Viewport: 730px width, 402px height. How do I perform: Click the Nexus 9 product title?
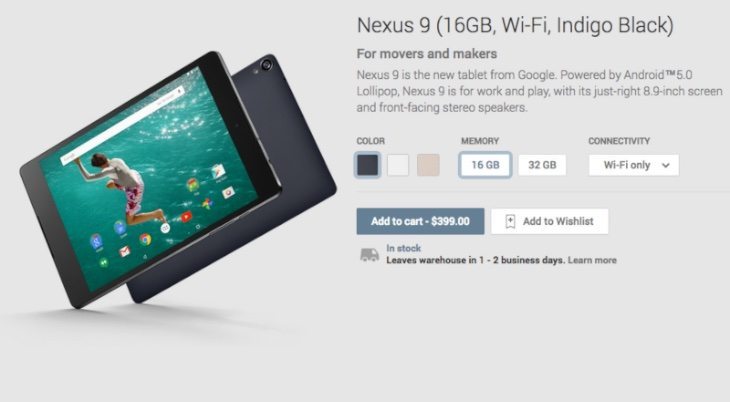pos(515,25)
